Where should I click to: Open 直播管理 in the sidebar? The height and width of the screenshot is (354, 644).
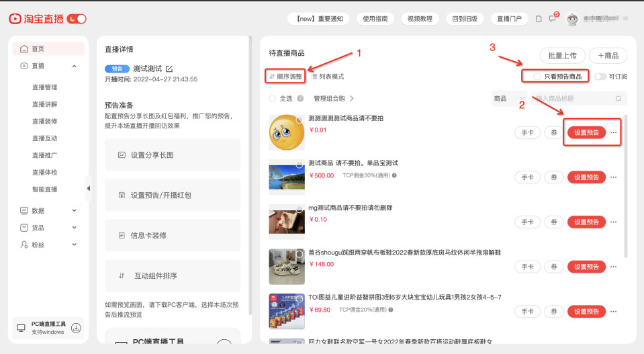click(44, 87)
